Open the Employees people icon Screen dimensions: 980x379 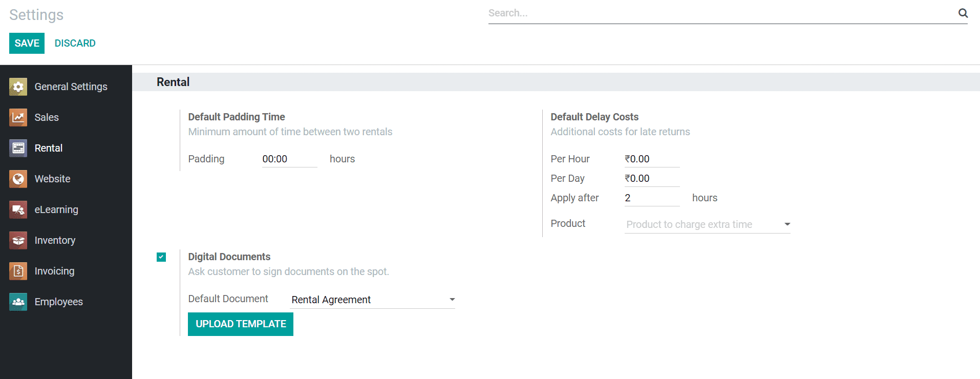point(18,302)
